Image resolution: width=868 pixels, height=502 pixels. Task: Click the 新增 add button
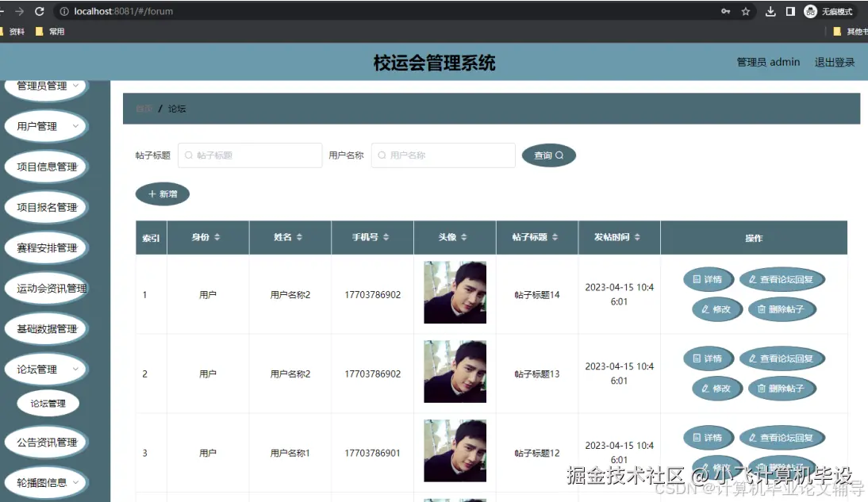(x=162, y=194)
